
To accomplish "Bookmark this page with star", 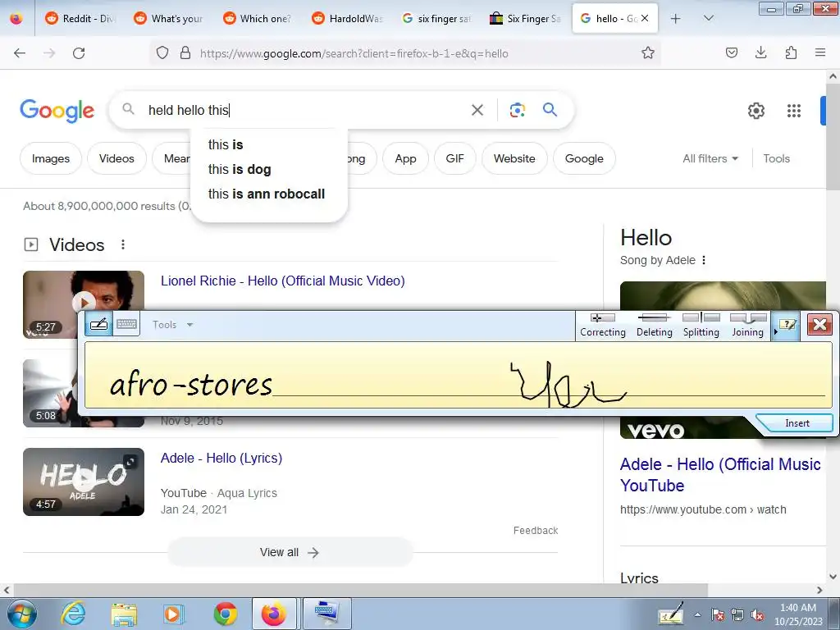I will point(648,53).
